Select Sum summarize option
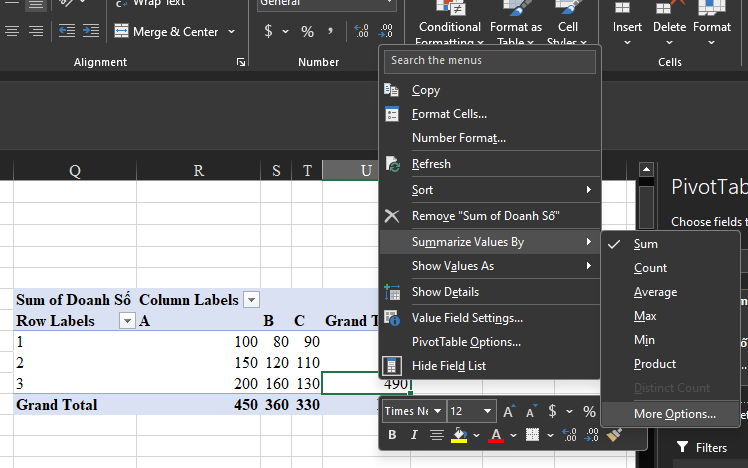The height and width of the screenshot is (468, 748). point(645,244)
